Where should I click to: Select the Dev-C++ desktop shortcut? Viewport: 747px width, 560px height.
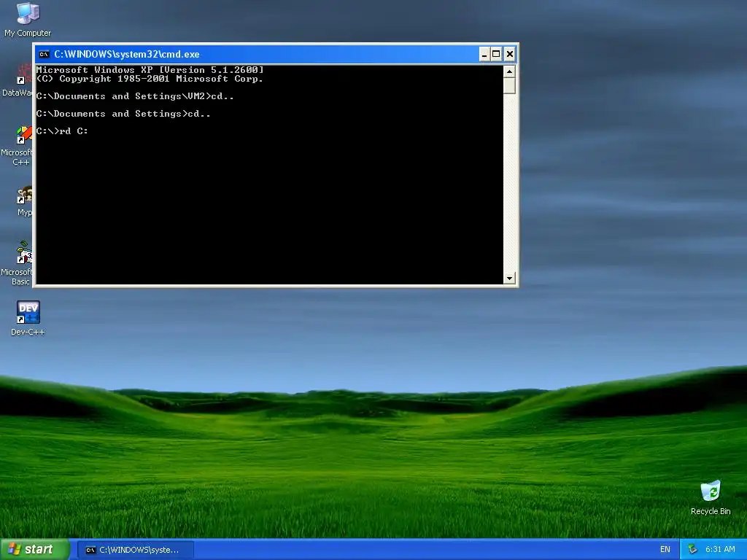(28, 318)
